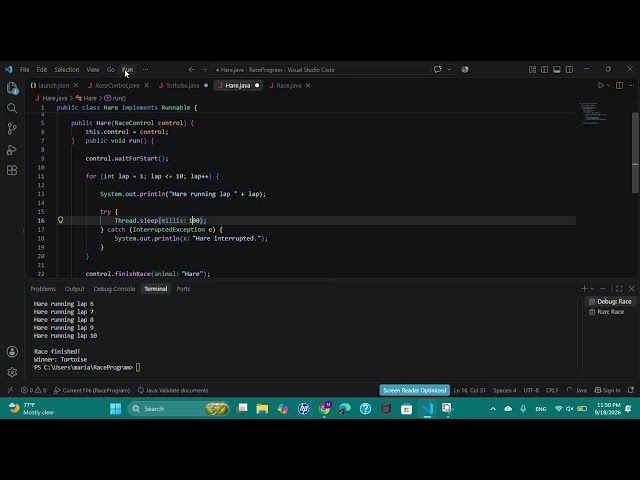Open the Problems panel tab
The width and height of the screenshot is (640, 480).
[x=43, y=289]
